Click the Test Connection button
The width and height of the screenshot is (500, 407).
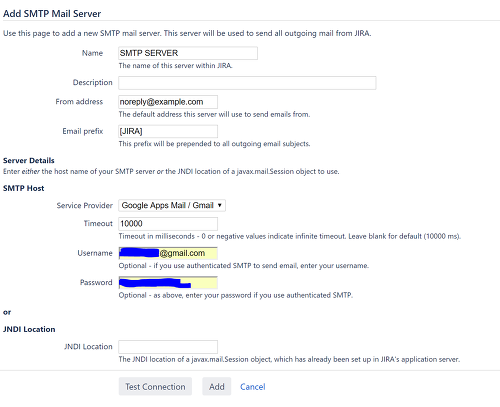pyautogui.click(x=155, y=386)
